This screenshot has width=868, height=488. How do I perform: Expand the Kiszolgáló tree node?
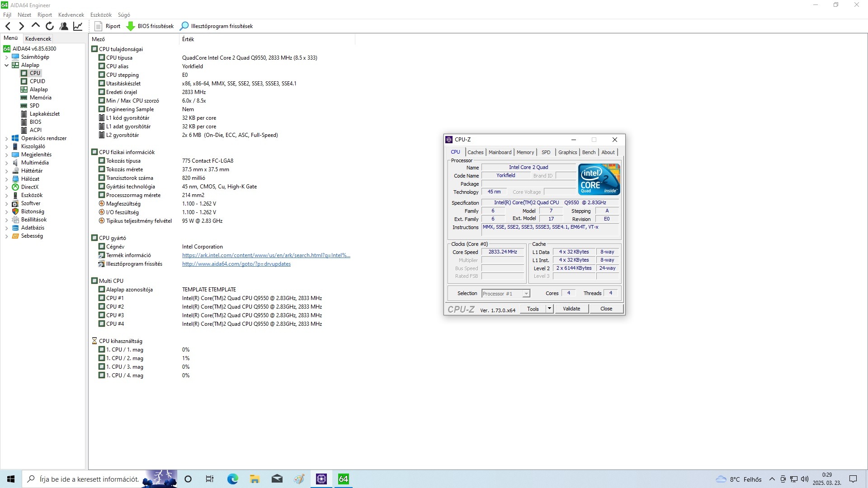[6, 146]
